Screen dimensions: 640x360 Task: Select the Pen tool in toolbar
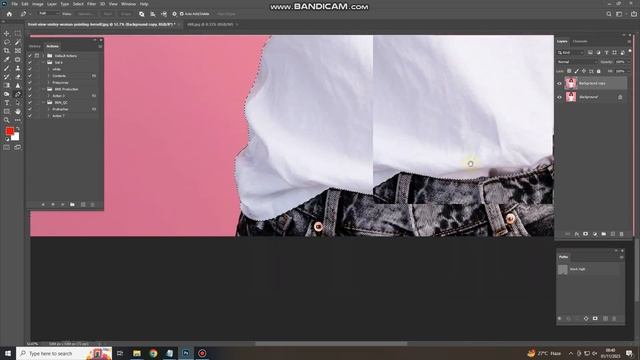click(18, 94)
